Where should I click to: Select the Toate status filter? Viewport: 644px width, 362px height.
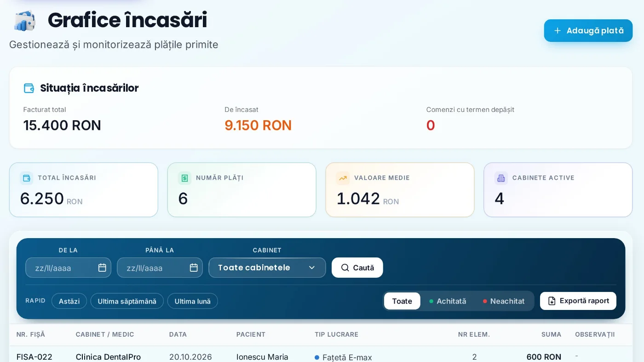click(402, 301)
